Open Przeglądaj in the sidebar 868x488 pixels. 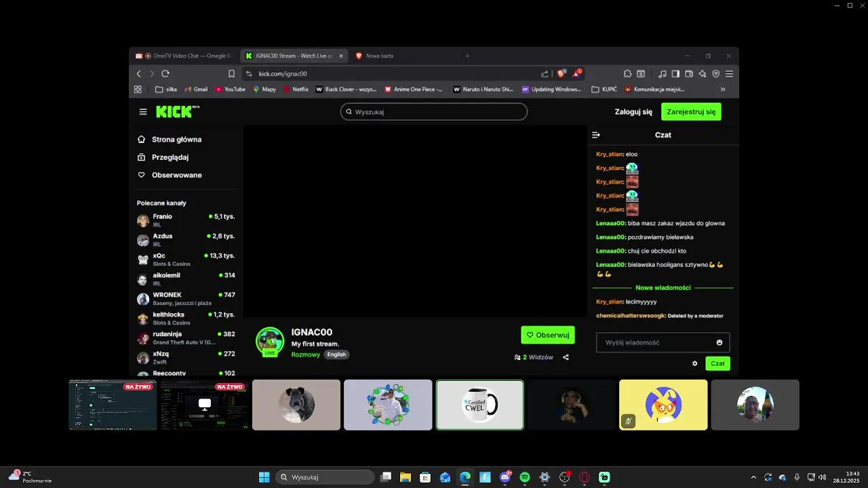[163, 157]
